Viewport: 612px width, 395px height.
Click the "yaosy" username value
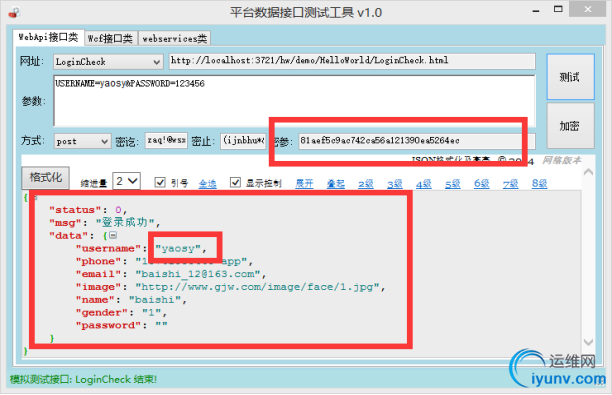[178, 248]
